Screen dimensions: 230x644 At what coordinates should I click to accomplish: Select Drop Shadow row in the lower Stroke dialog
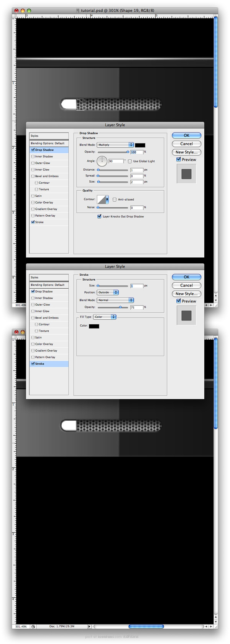[49, 291]
